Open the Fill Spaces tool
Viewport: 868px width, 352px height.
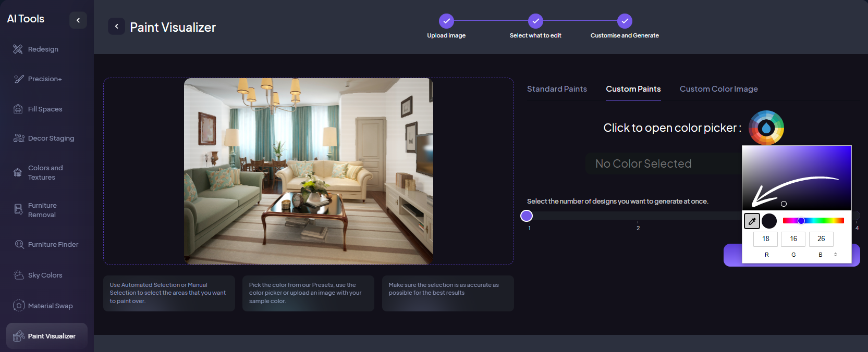click(44, 109)
